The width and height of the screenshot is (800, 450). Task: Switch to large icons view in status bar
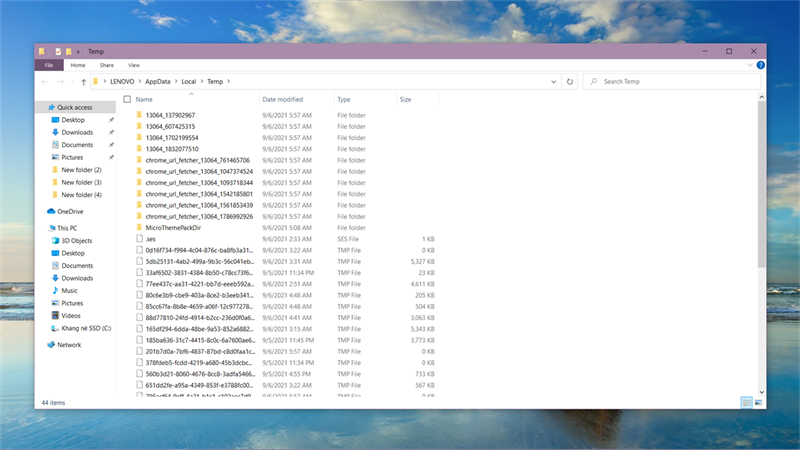(759, 402)
